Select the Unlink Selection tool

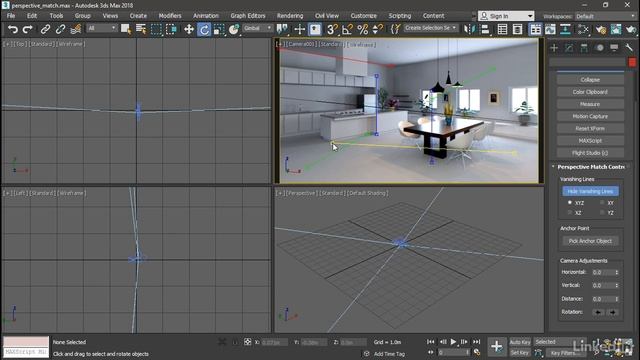click(x=60, y=29)
